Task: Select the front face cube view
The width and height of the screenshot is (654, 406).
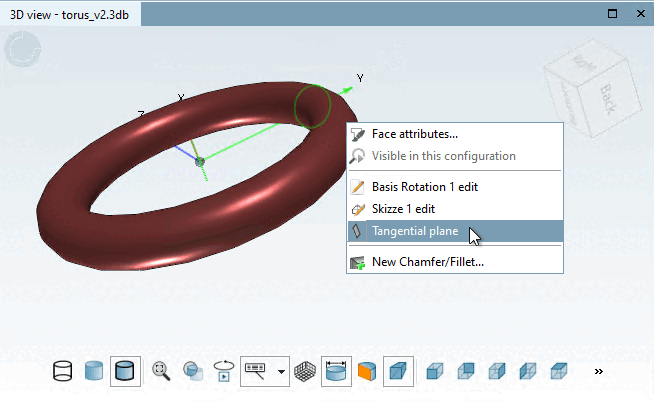Action: (x=435, y=371)
